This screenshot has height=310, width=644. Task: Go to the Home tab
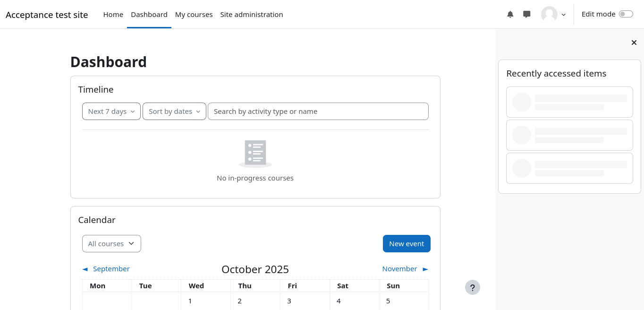coord(113,15)
